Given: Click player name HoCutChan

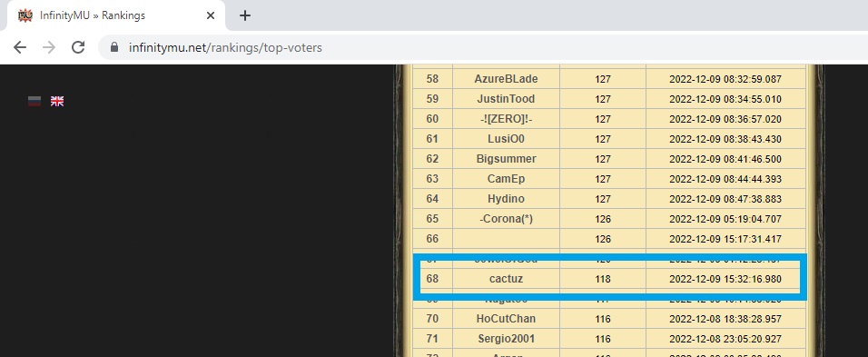Looking at the screenshot, I should 506,319.
